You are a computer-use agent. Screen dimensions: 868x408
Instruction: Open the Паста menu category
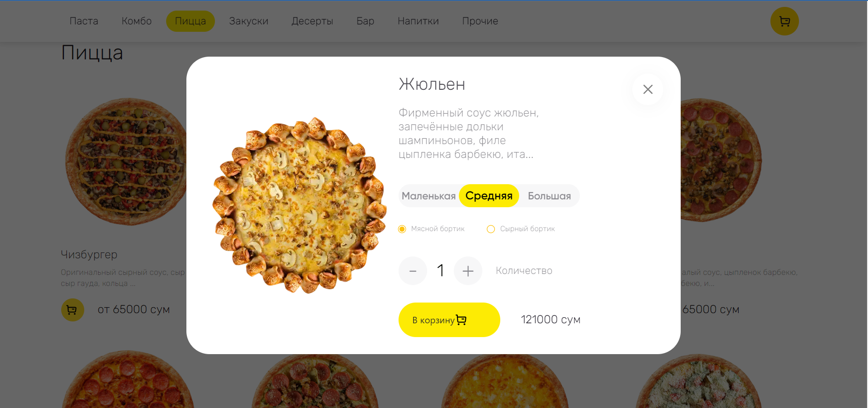(x=84, y=21)
